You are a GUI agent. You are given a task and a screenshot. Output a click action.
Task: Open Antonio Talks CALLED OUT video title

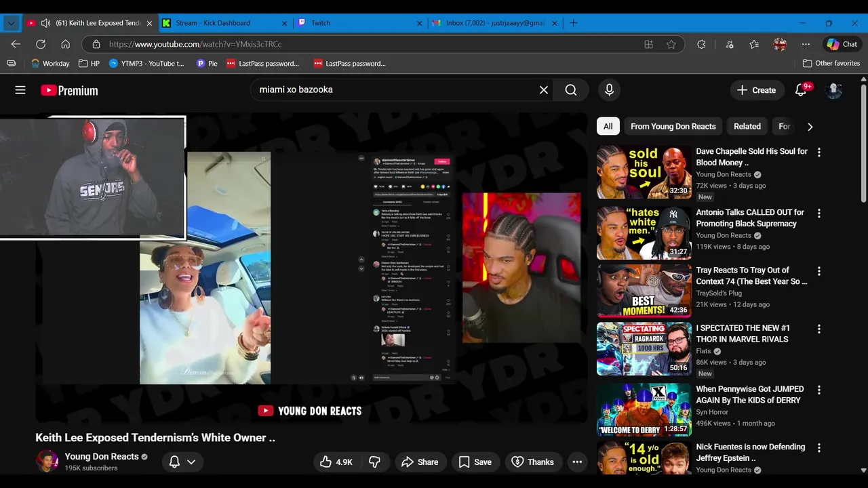click(x=750, y=218)
